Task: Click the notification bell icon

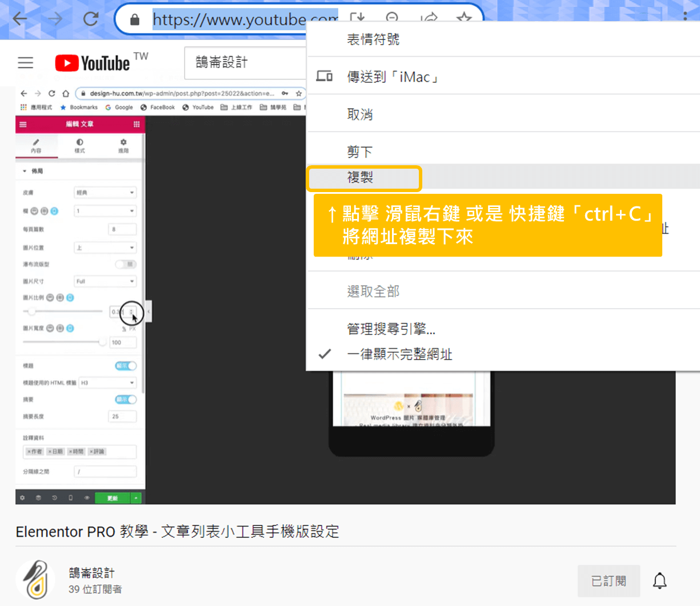Action: (660, 581)
